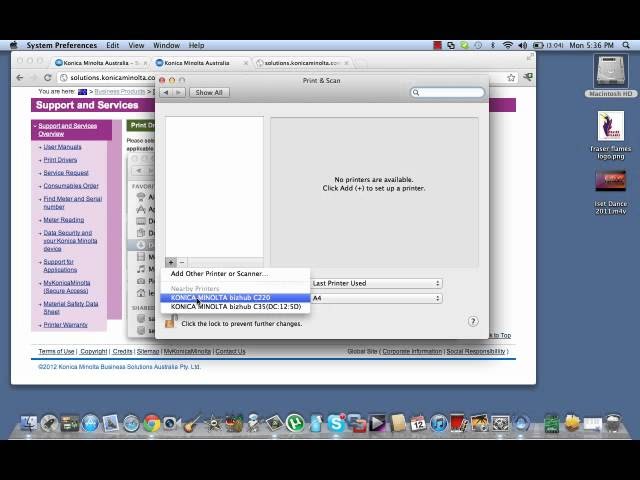
Task: Click Chrome's back arrow
Action: 20,78
